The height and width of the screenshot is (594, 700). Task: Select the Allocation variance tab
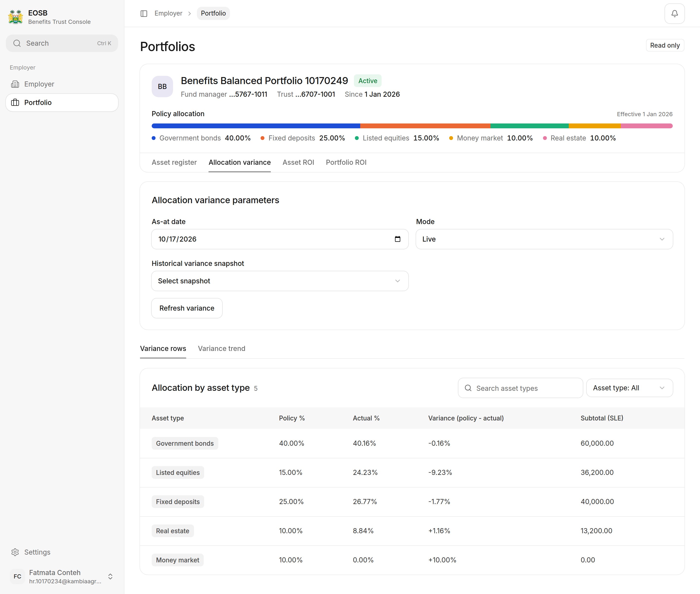coord(239,162)
